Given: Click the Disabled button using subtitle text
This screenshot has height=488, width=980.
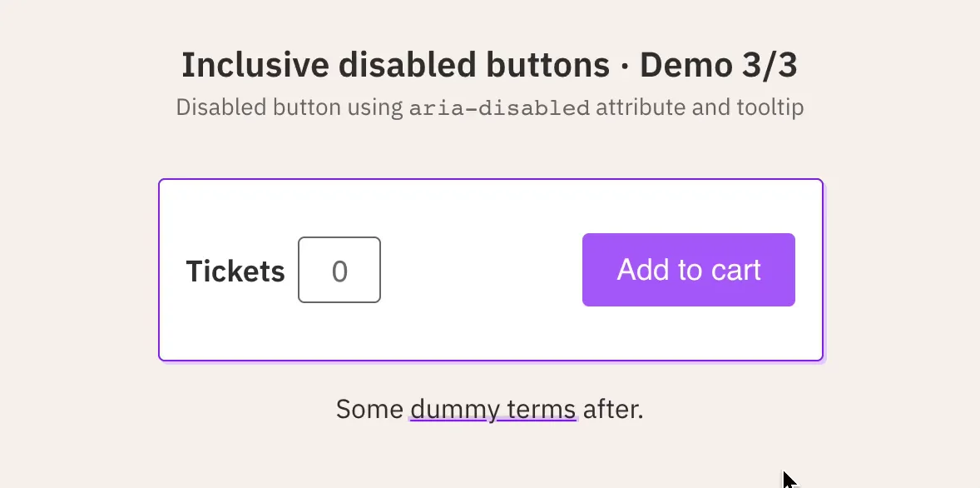Looking at the screenshot, I should [x=290, y=108].
